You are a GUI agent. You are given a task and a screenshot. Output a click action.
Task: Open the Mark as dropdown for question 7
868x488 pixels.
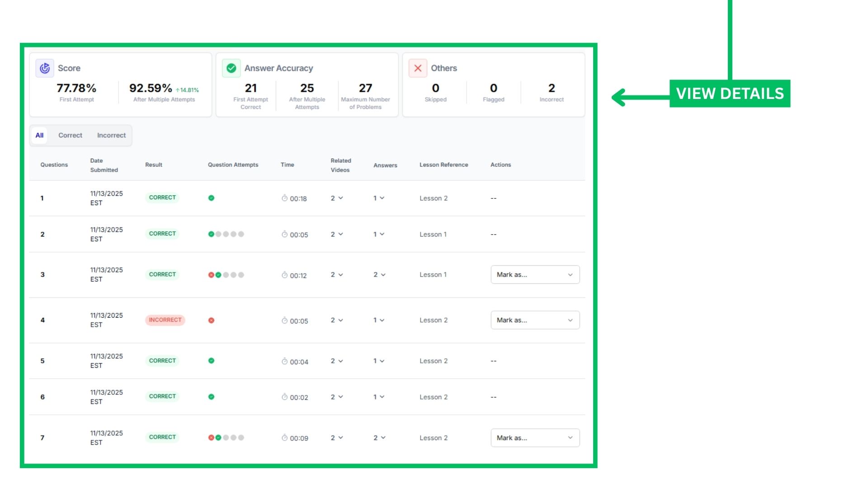(x=535, y=438)
